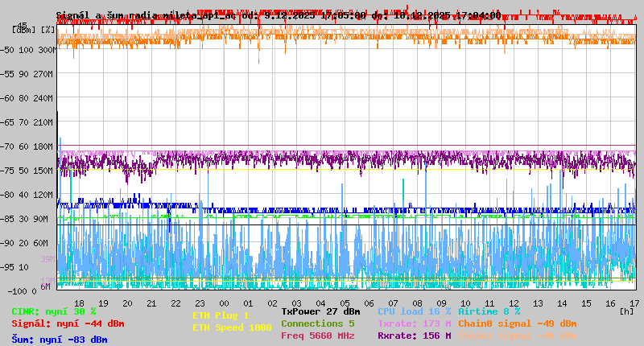Image resolution: width=644 pixels, height=346 pixels.
Task: Click the Rxrate 156 M label
Action: click(415, 336)
